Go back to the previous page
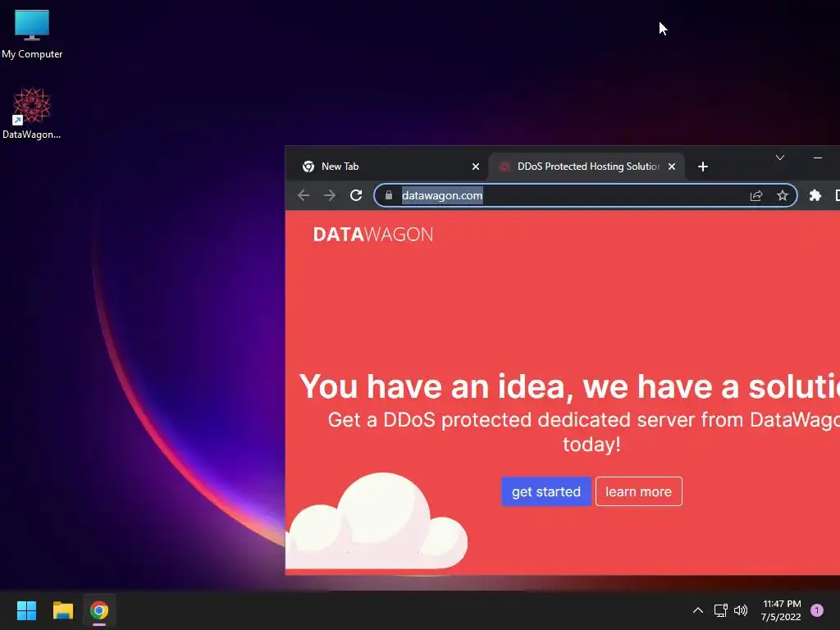The image size is (840, 630). [x=304, y=195]
